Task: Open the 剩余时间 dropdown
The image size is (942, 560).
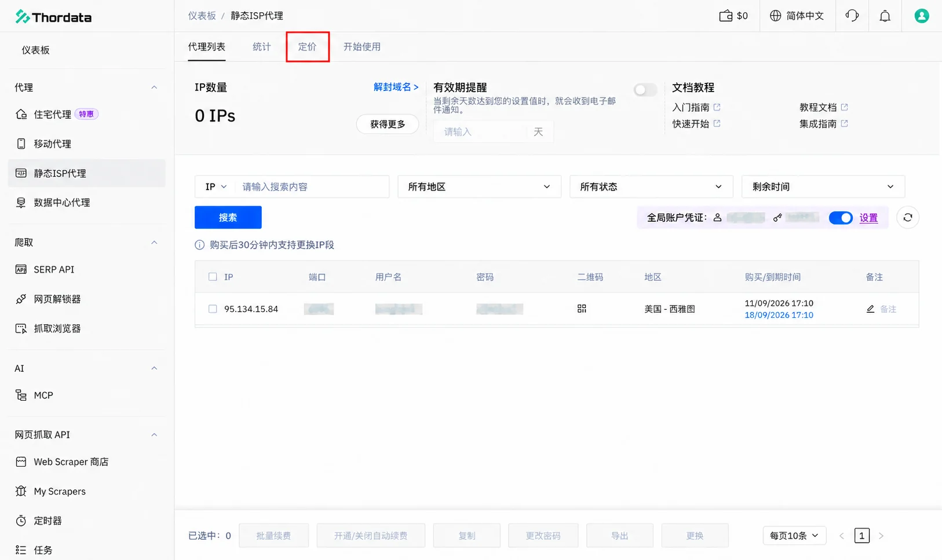Action: pos(823,186)
